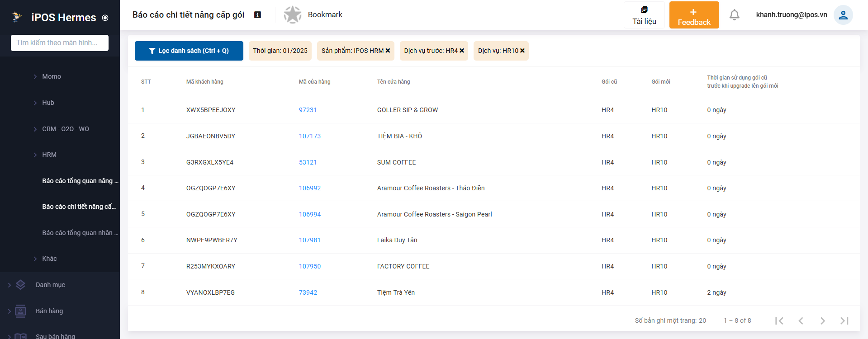The width and height of the screenshot is (868, 339).
Task: Open store link 107950
Action: (x=310, y=266)
